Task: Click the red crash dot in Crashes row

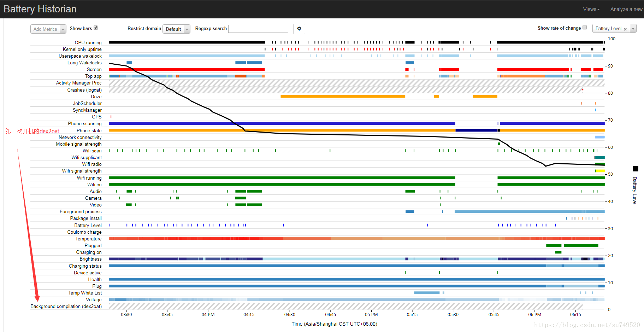Action: [x=583, y=90]
